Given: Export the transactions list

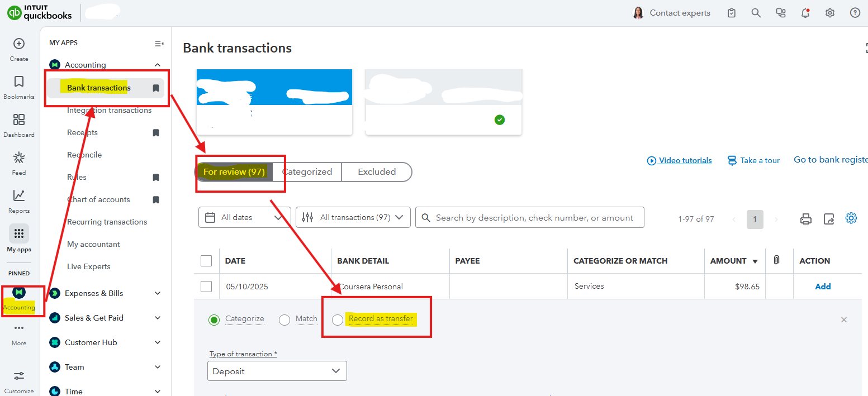Looking at the screenshot, I should tap(829, 218).
